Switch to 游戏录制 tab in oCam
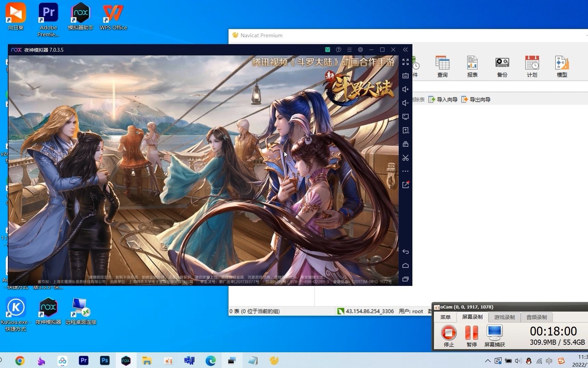588x368 pixels. pos(504,317)
